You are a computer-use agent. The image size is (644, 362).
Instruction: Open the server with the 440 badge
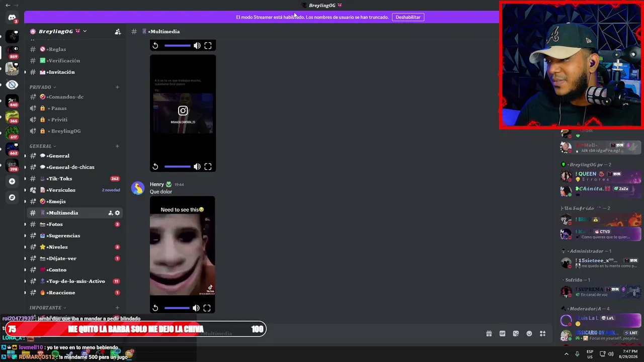click(12, 101)
